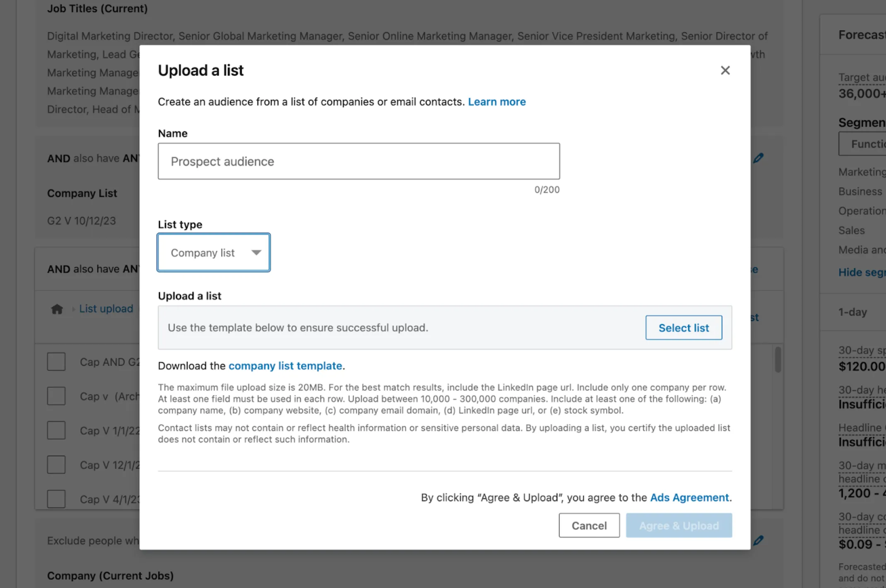The image size is (886, 588).
Task: Select the 1-day forecast tab
Action: click(853, 312)
